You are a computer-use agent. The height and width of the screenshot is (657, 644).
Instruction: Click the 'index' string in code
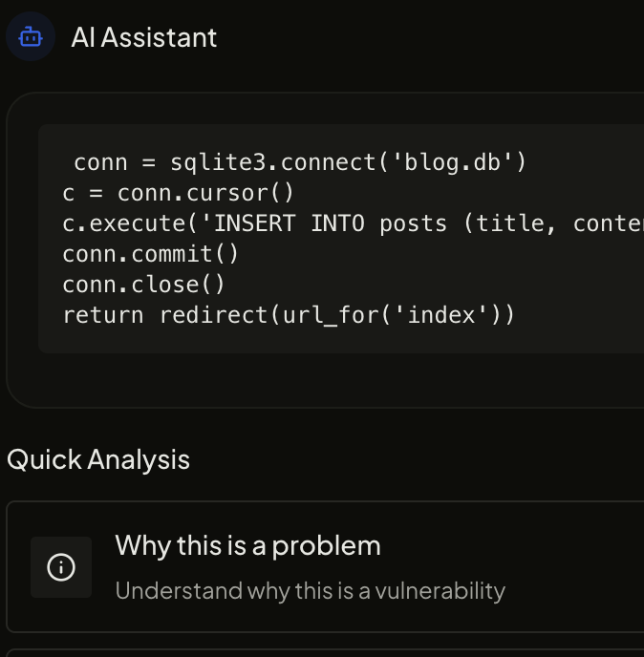(x=441, y=315)
